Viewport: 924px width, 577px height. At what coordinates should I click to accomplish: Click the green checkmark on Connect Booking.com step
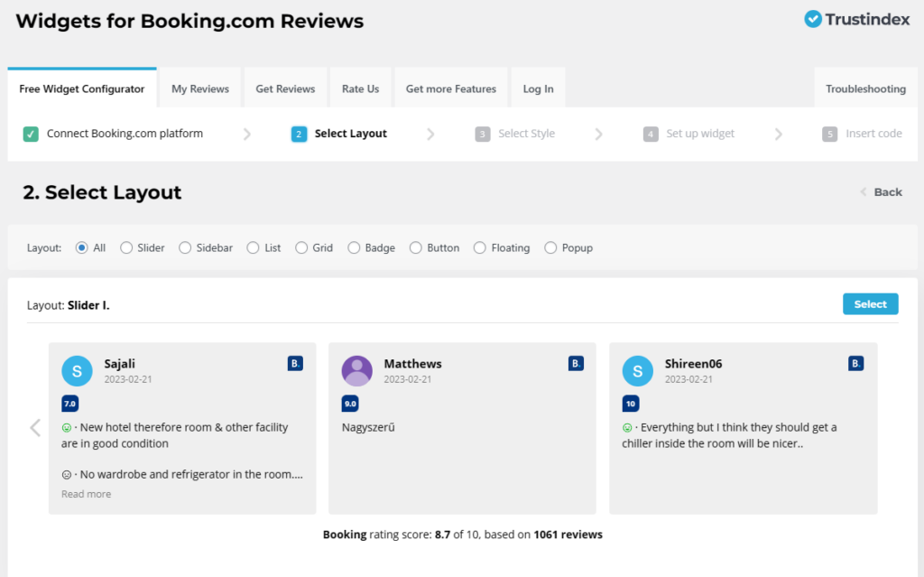(30, 133)
